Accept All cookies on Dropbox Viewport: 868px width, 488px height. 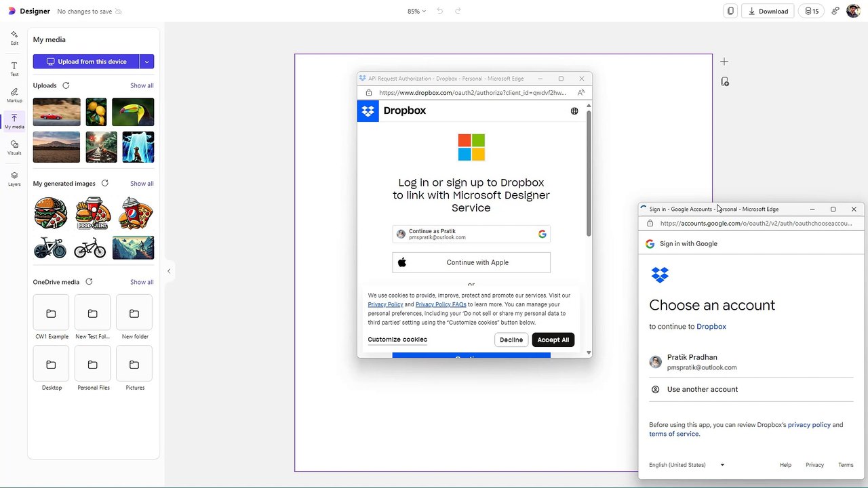click(553, 340)
